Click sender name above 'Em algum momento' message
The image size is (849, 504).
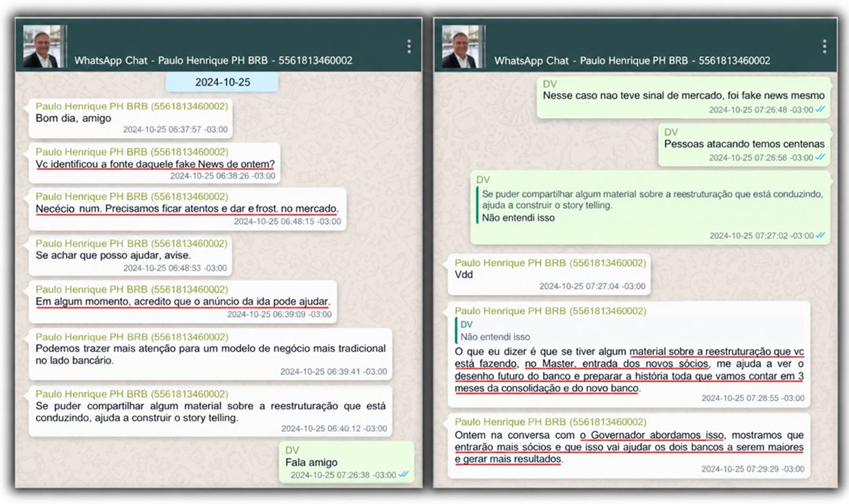pyautogui.click(x=132, y=289)
